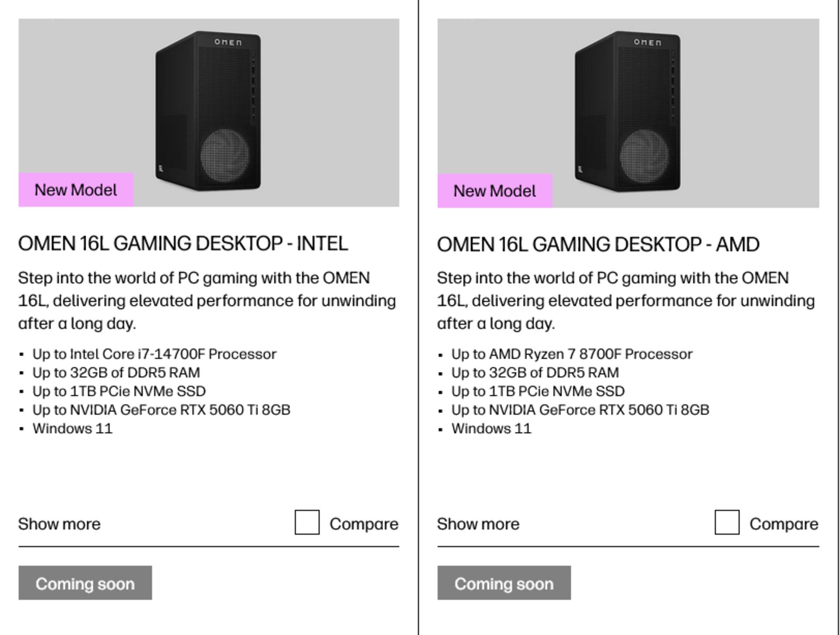Open the OMEN 16L GAMING DESKTOP - AMD title
The width and height of the screenshot is (840, 635).
pos(598,244)
